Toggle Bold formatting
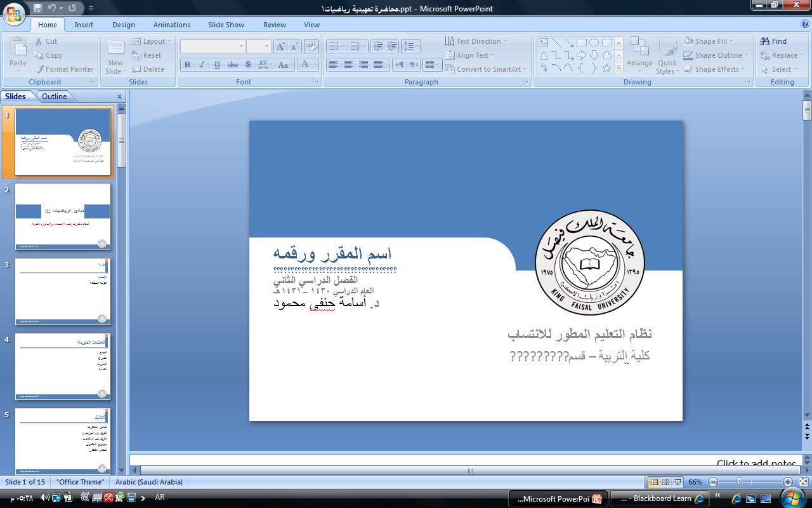 (187, 65)
